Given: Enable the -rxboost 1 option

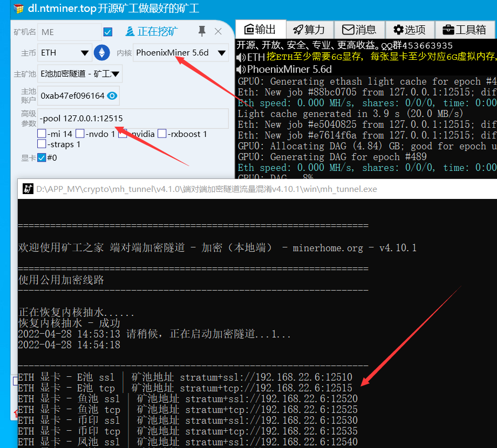Looking at the screenshot, I should pyautogui.click(x=162, y=134).
